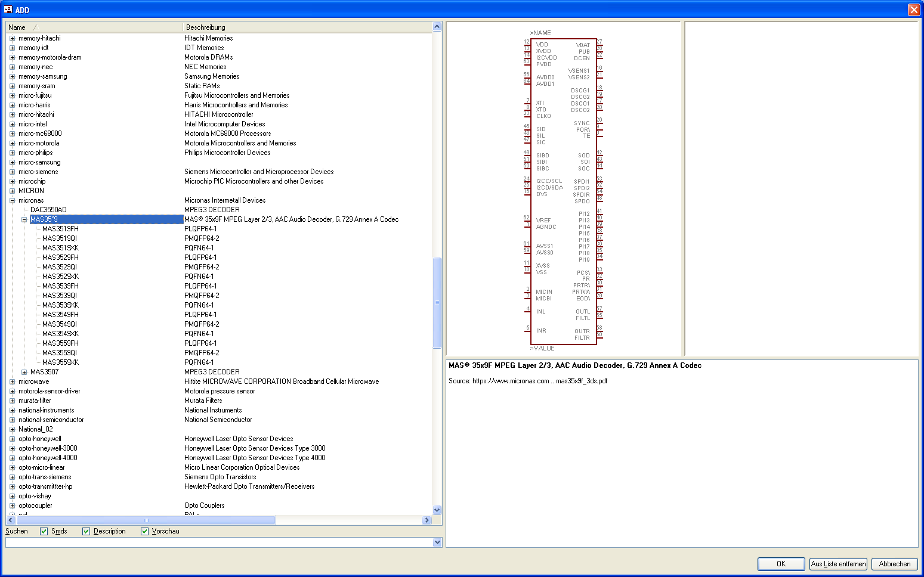Viewport: 924px width, 577px height.
Task: Select the MAS3529QI entry
Action: pyautogui.click(x=60, y=267)
